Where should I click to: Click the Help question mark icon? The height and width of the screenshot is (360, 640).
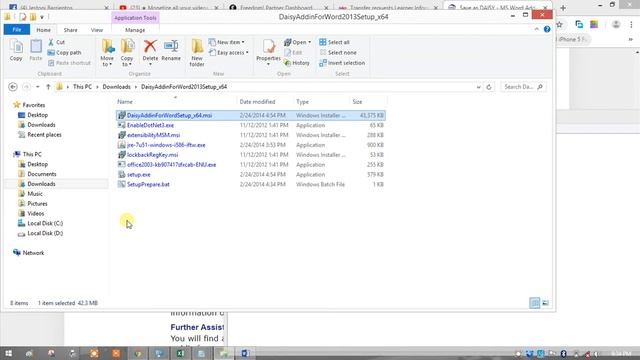[x=547, y=29]
